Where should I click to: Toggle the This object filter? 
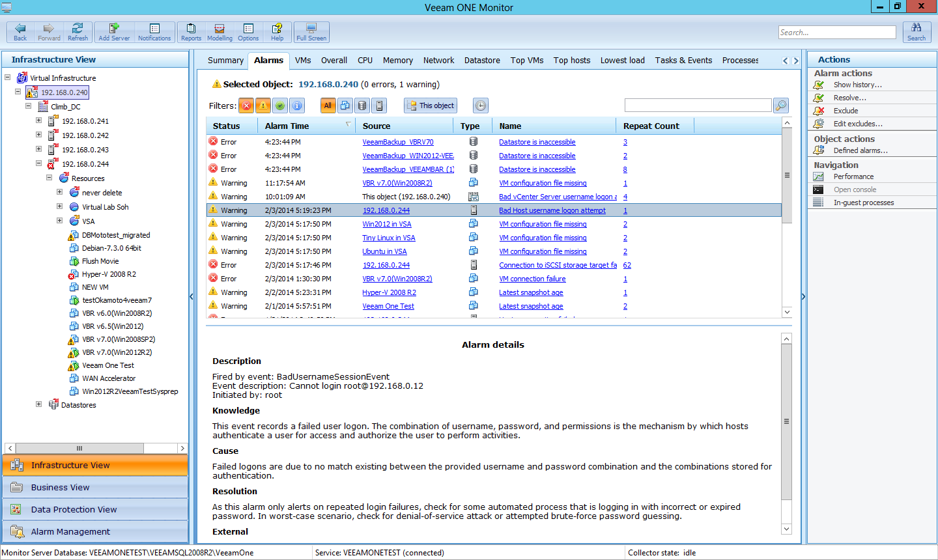[431, 105]
